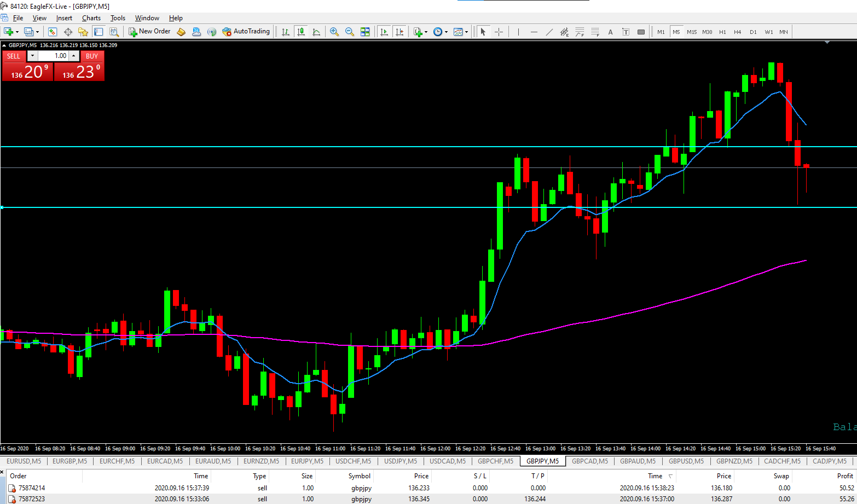
Task: Switch the chart to Bar Chart mode
Action: click(x=286, y=32)
